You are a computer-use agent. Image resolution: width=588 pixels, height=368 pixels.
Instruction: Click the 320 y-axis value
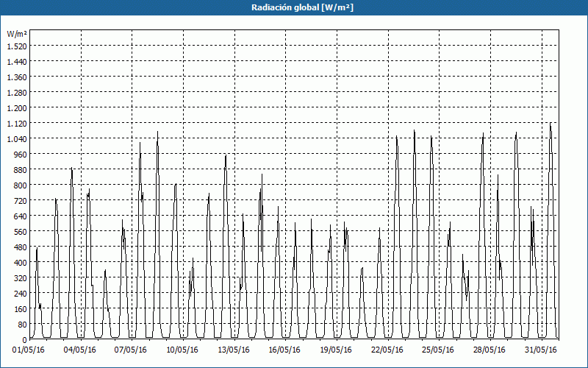point(21,278)
